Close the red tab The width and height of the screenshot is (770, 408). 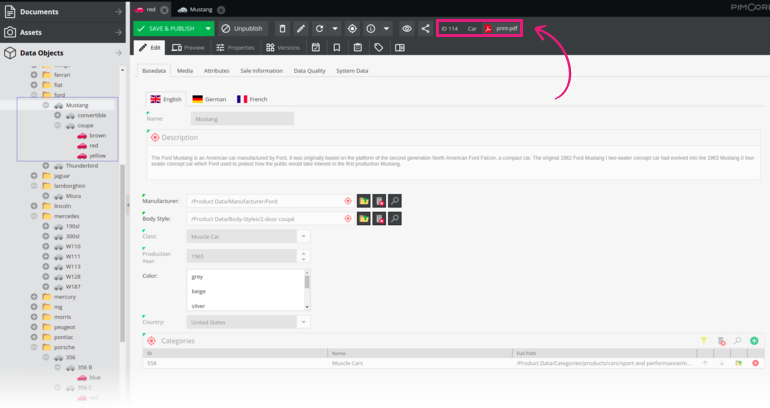click(164, 10)
